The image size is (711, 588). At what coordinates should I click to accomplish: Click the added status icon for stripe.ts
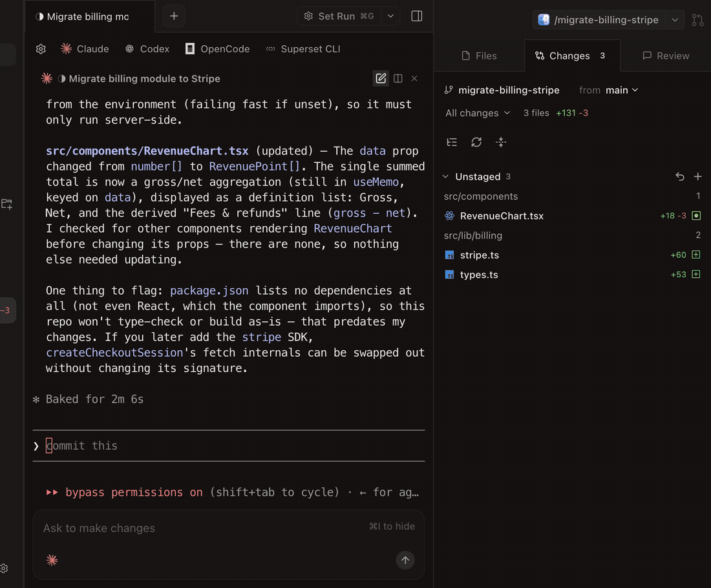697,255
